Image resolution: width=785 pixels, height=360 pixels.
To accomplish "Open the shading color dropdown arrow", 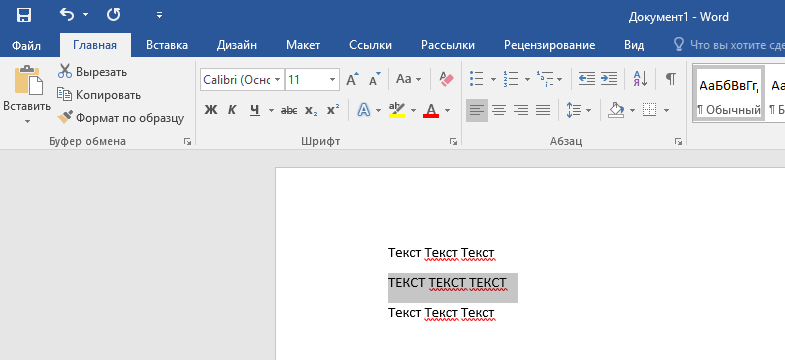I will tap(632, 110).
